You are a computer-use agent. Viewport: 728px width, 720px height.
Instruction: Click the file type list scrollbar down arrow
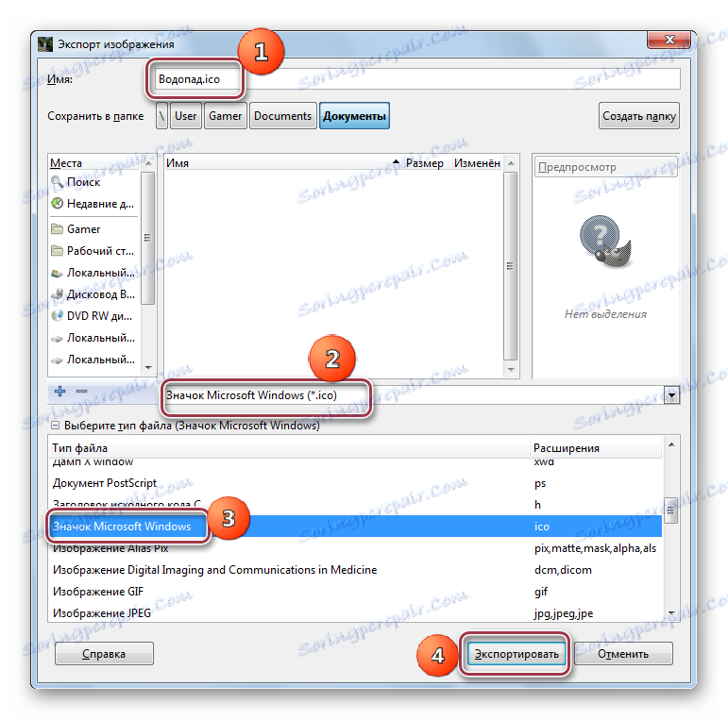point(671,613)
